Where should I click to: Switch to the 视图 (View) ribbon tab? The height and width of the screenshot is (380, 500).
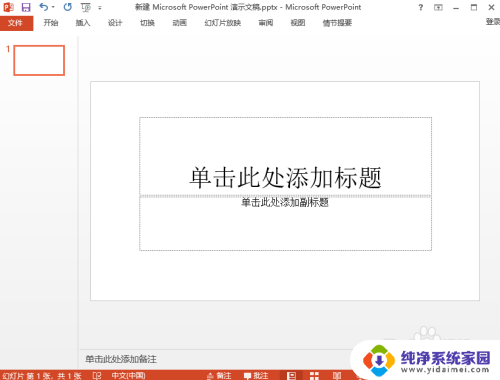pos(298,23)
